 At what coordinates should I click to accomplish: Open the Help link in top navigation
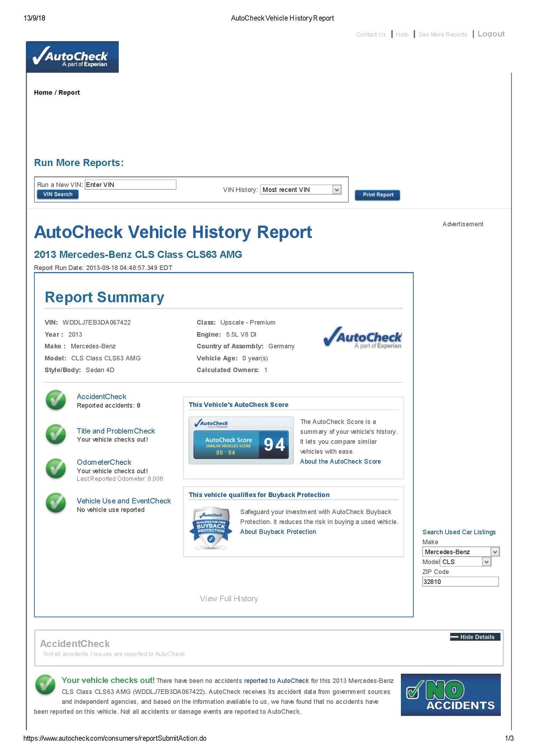click(x=402, y=34)
